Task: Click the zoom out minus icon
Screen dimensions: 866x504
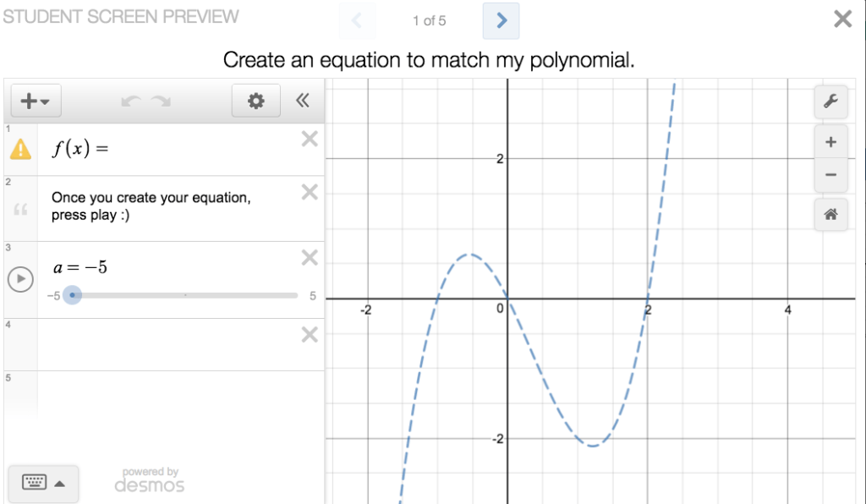Action: [x=830, y=174]
